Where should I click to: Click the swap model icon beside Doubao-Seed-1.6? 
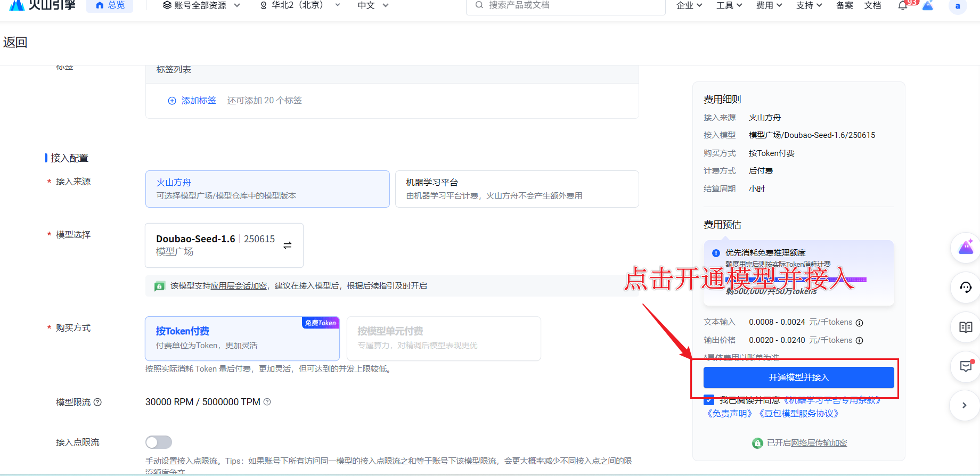[x=288, y=245]
